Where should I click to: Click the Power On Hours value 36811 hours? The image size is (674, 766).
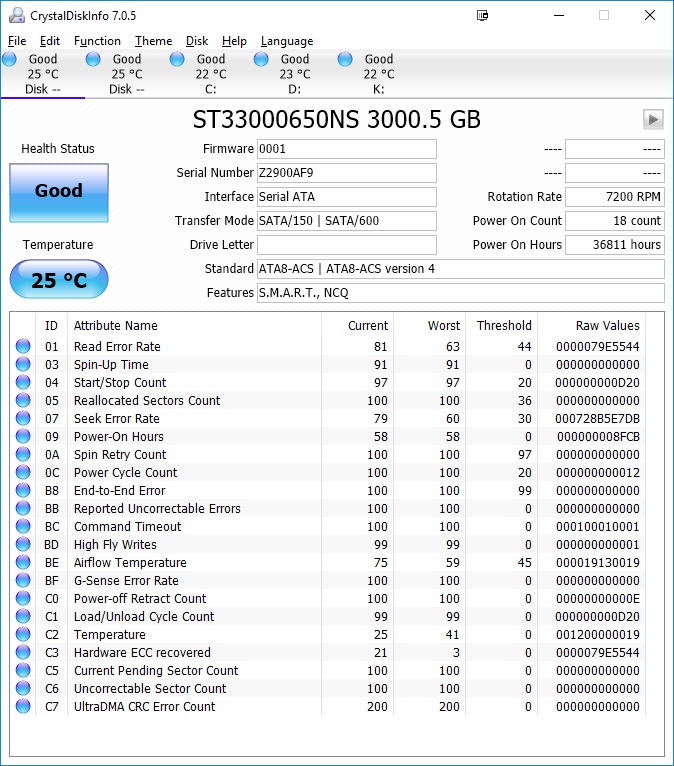615,245
